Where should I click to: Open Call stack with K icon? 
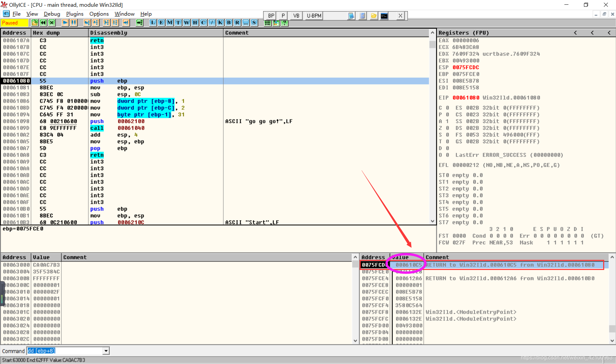click(220, 23)
